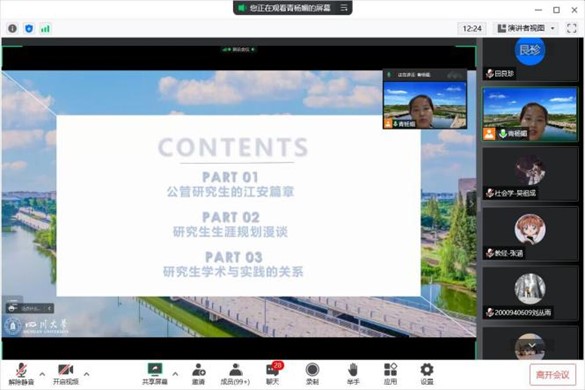Raise hand with the 举手 icon

tap(353, 374)
